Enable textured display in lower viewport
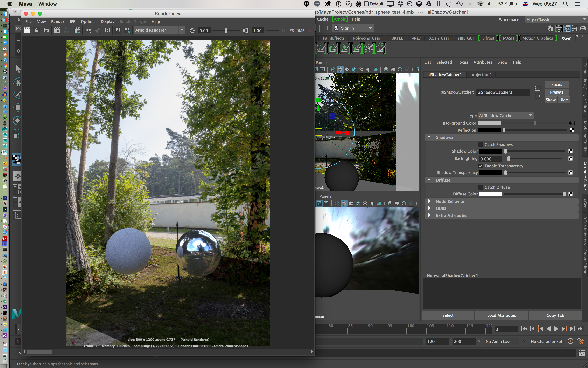Viewport: 588px width, 368px height. point(365,203)
